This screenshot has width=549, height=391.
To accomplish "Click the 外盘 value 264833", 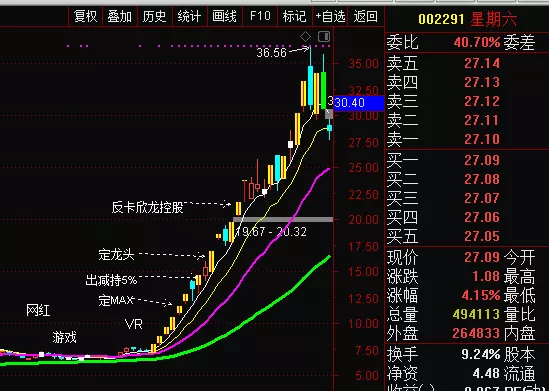I will (476, 333).
